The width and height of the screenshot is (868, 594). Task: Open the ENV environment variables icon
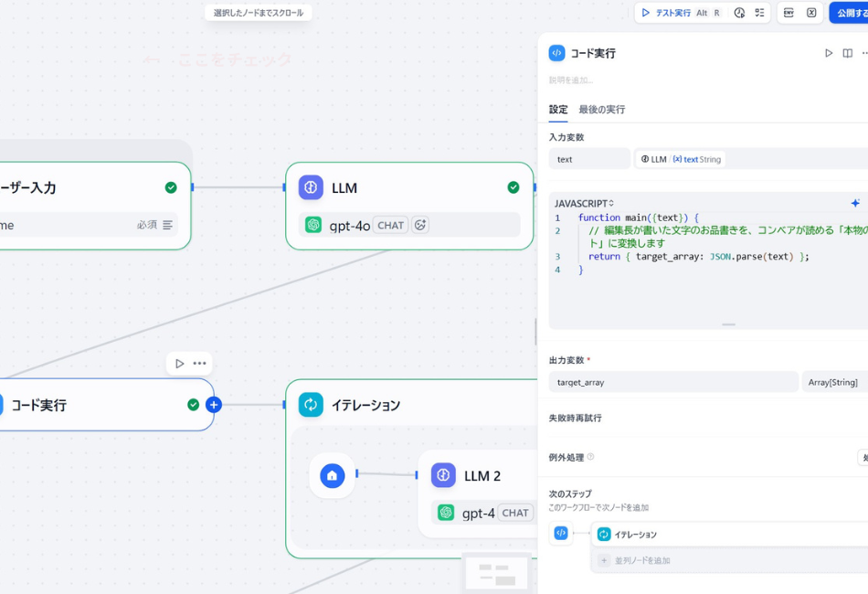tap(789, 13)
